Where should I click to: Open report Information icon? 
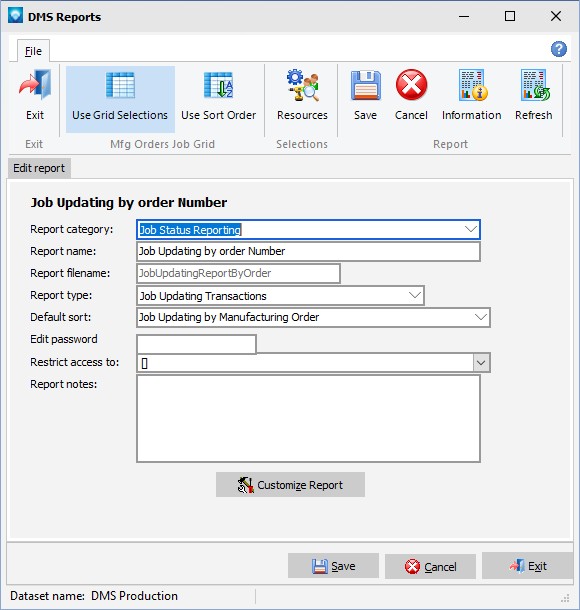pyautogui.click(x=472, y=85)
